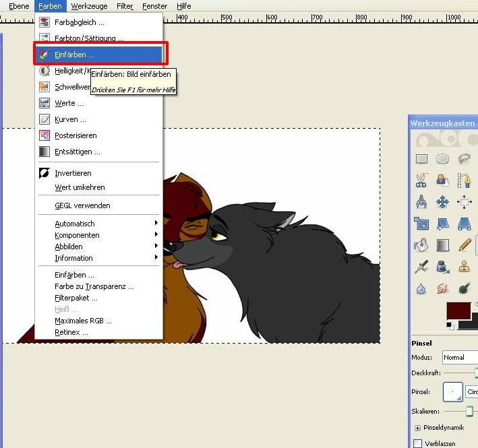Select the Clone stamp tool
This screenshot has width=478, height=448.
(x=464, y=267)
